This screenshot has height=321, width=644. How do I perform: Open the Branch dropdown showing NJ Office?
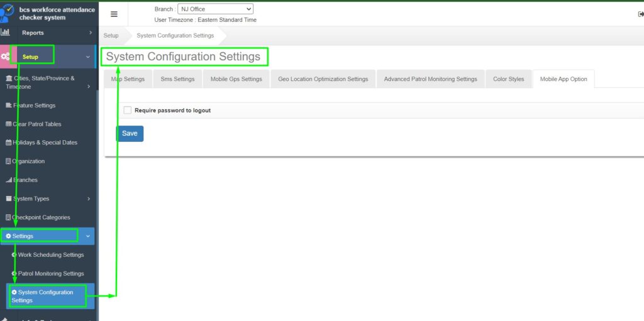point(216,9)
